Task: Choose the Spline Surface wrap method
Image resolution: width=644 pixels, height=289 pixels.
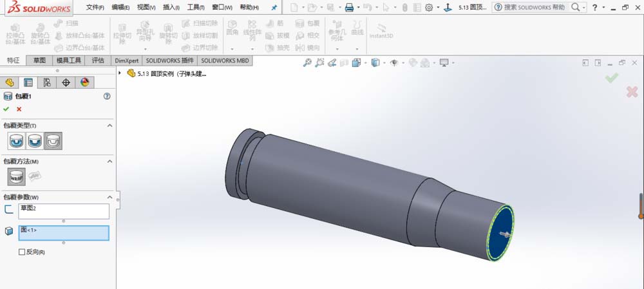Action: [x=35, y=176]
